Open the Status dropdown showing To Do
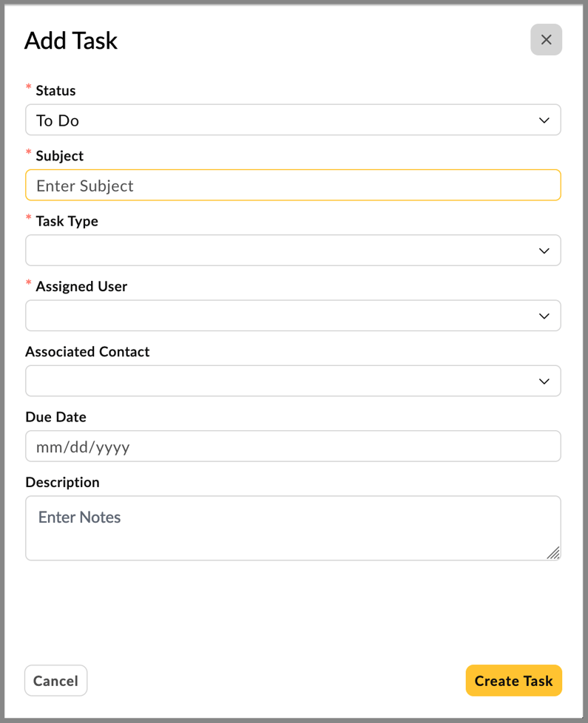 (293, 120)
